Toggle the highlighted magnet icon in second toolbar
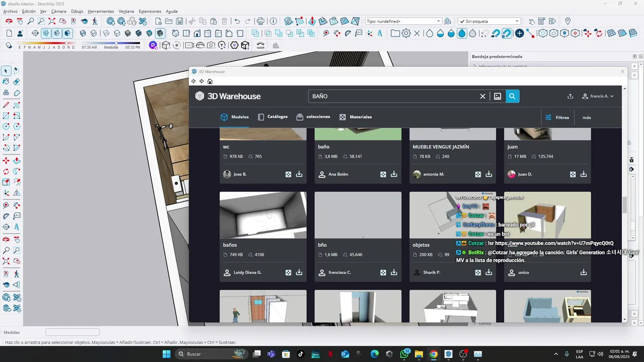Image resolution: width=644 pixels, height=362 pixels. pyautogui.click(x=507, y=33)
